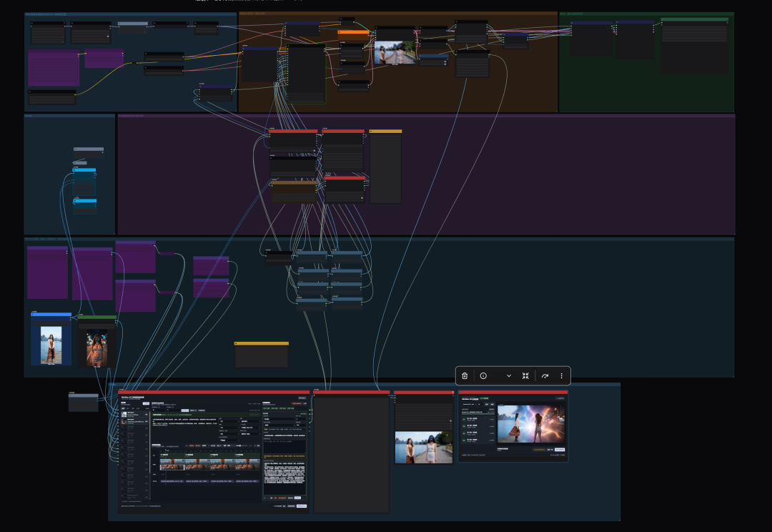Open the two women lakeside output image
This screenshot has height=532, width=772.
click(x=423, y=448)
